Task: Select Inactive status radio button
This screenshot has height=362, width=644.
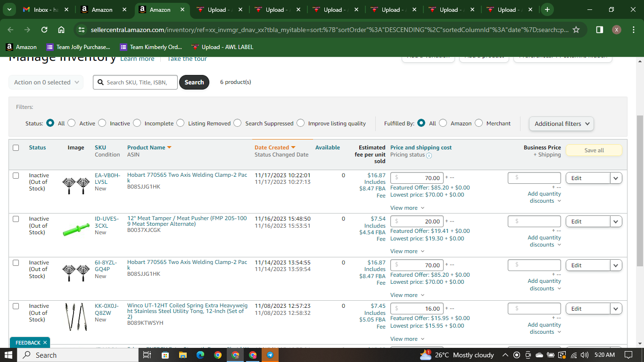Action: pos(102,123)
